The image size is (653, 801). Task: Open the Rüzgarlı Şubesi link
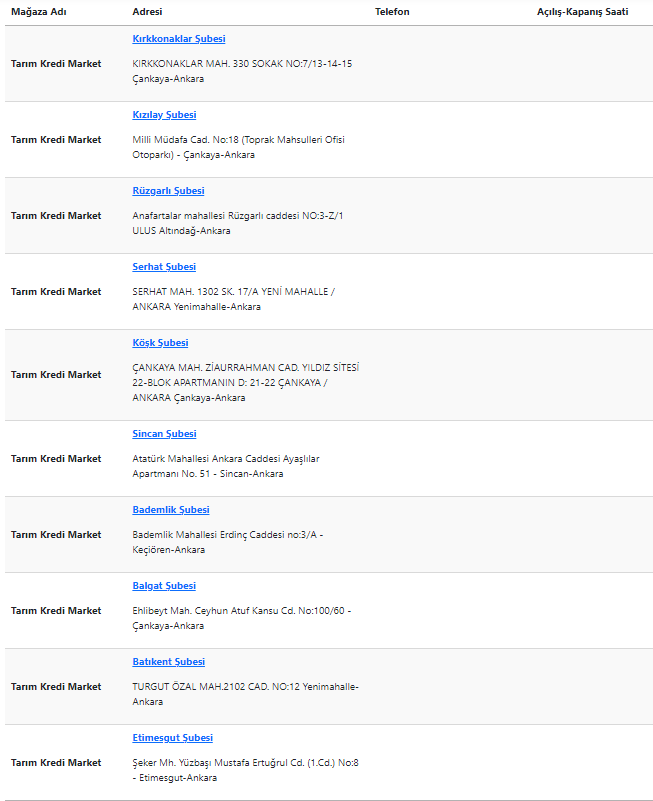click(168, 191)
